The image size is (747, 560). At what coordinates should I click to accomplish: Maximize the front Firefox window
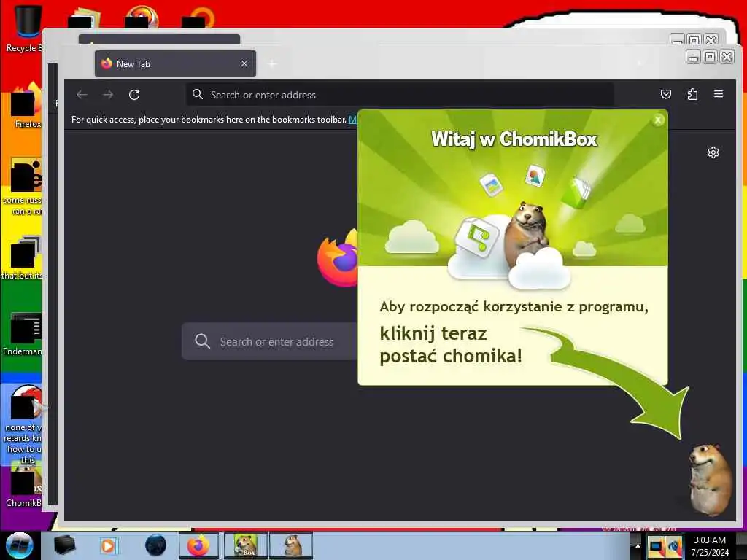(710, 57)
